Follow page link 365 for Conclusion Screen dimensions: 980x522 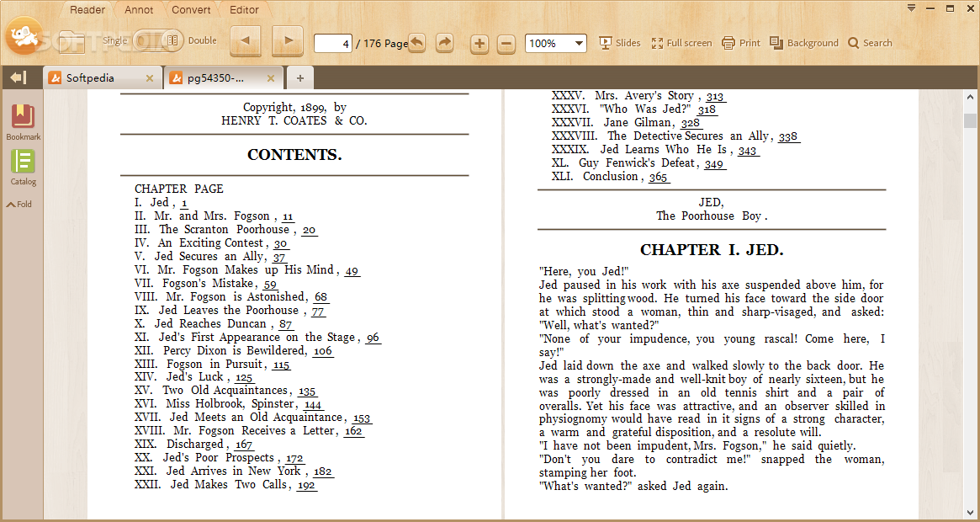pos(658,178)
